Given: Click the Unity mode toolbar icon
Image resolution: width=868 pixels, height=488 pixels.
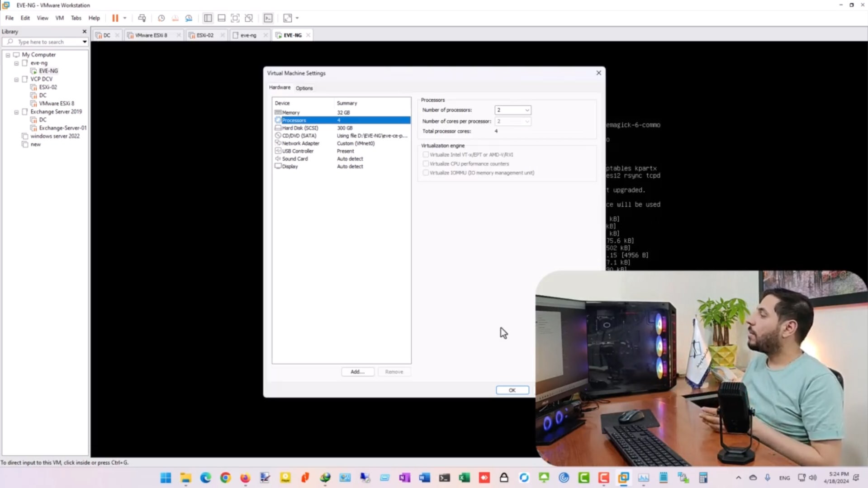Looking at the screenshot, I should pos(249,18).
